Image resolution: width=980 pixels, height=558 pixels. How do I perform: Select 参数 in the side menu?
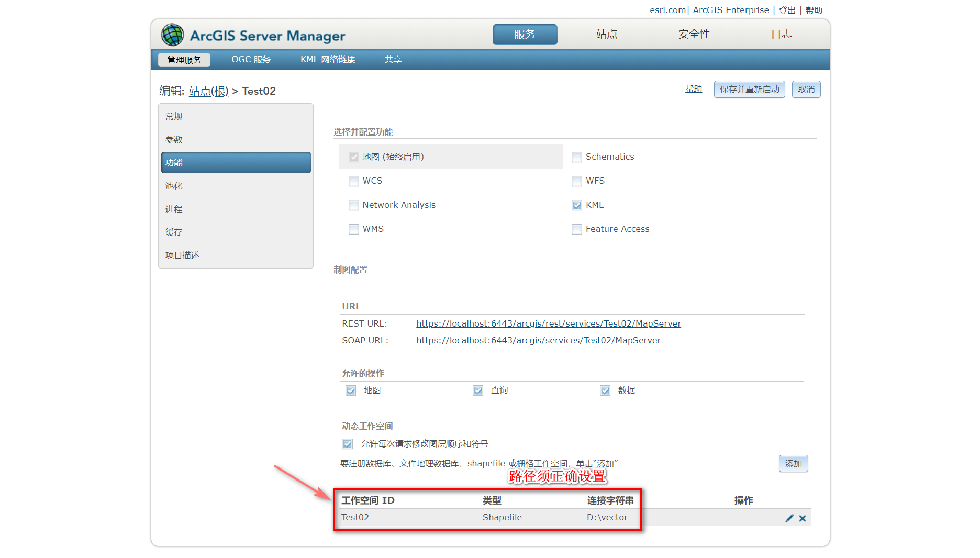(x=236, y=140)
